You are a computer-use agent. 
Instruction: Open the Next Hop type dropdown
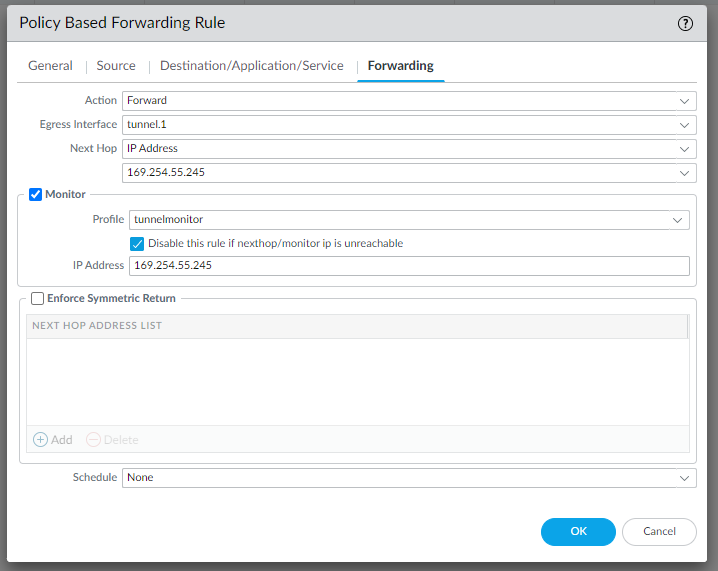pos(684,149)
